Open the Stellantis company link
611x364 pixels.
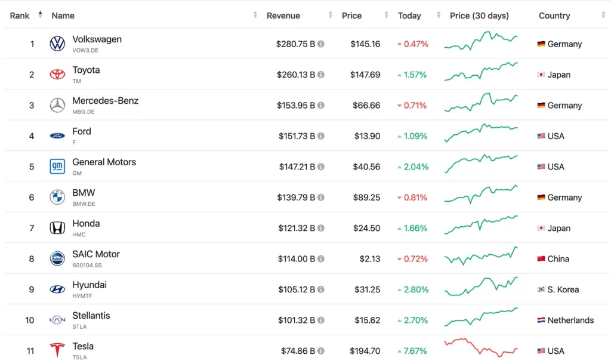pos(91,316)
